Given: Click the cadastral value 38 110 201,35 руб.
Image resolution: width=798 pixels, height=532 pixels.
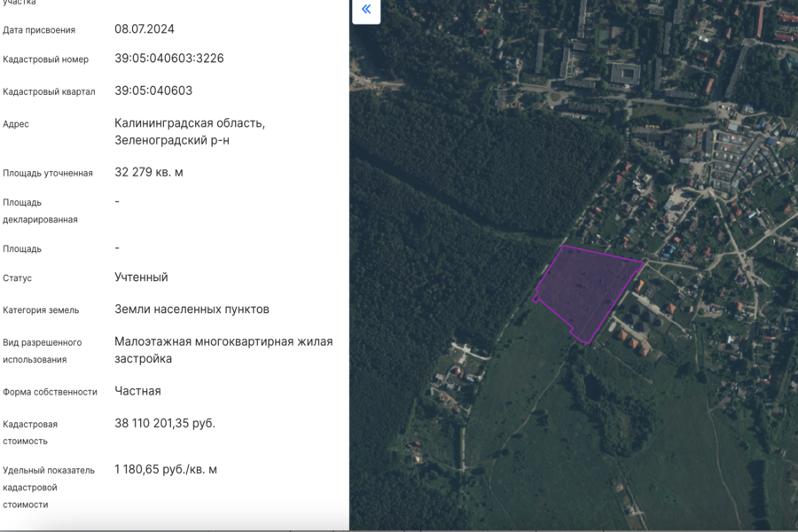Looking at the screenshot, I should 165,423.
